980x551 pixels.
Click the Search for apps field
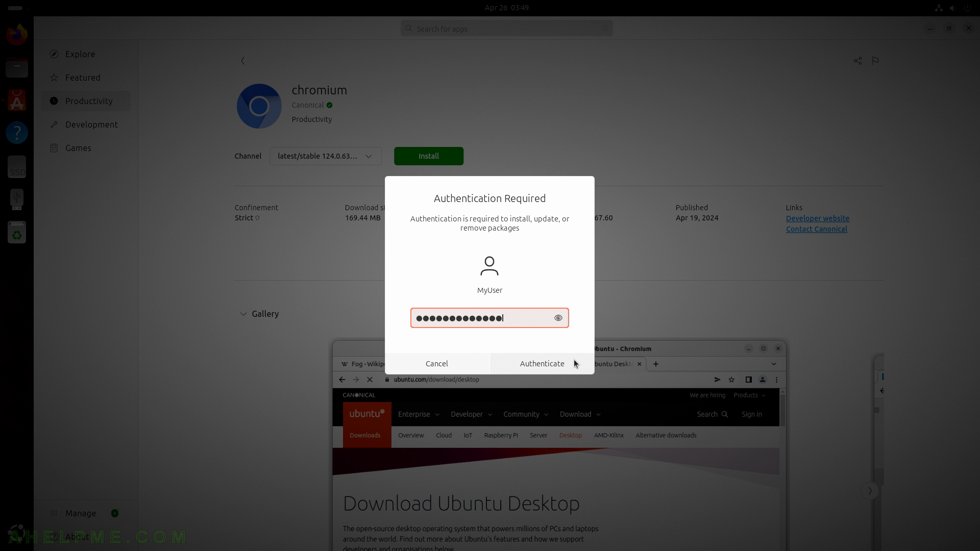pyautogui.click(x=507, y=29)
